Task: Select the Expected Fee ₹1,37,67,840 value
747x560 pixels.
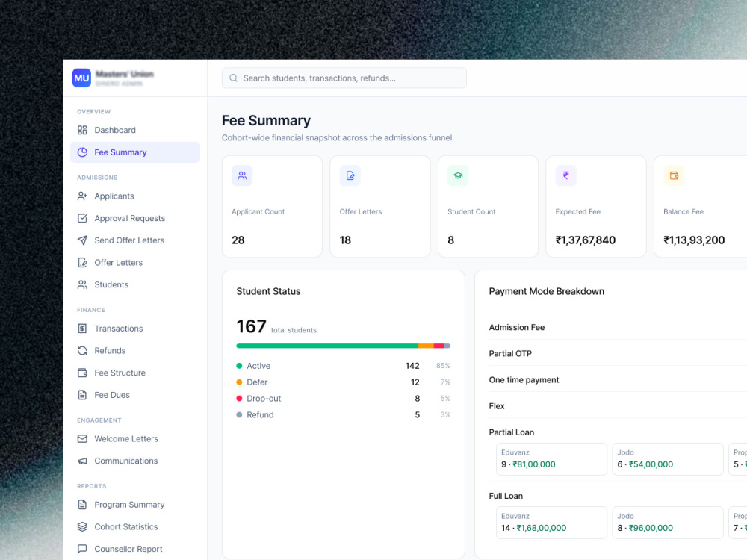Action: coord(586,240)
